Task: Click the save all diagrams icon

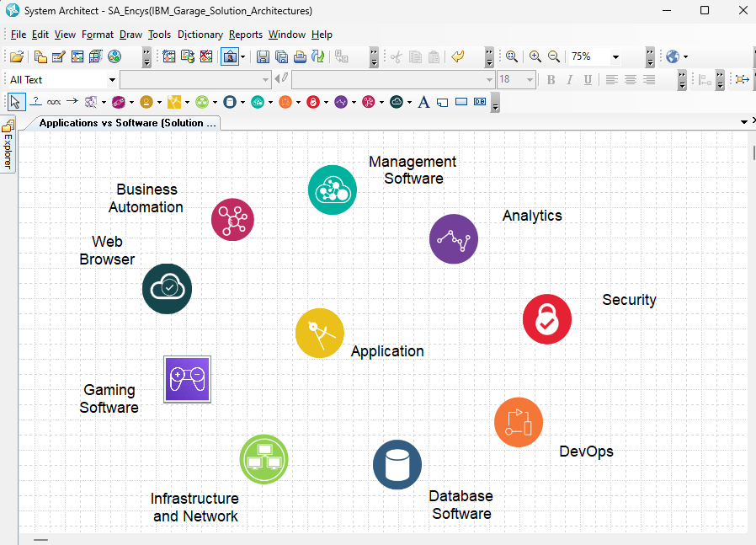Action: tap(281, 57)
